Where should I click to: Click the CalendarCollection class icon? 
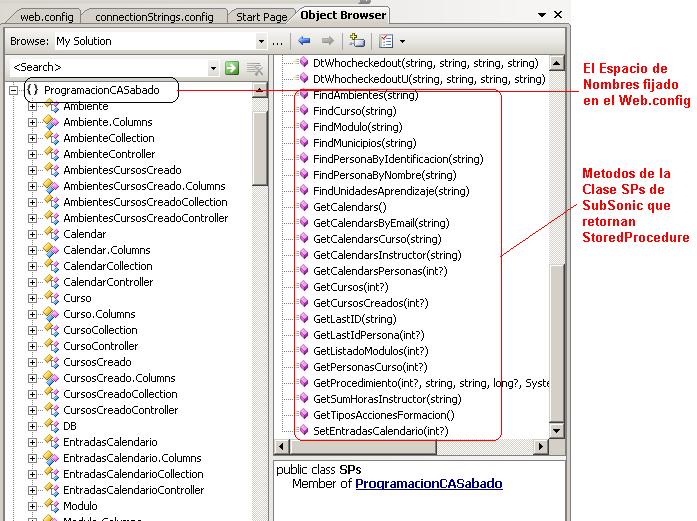pos(51,266)
